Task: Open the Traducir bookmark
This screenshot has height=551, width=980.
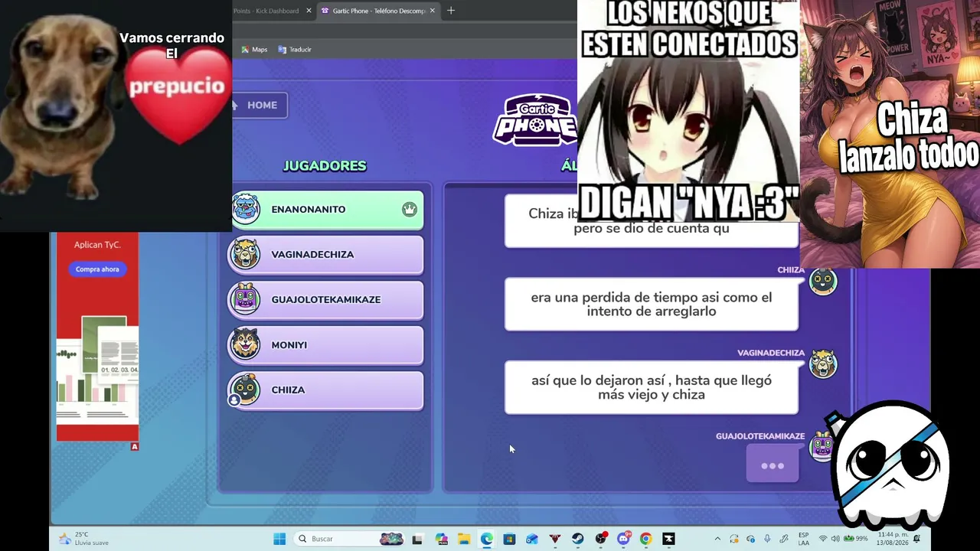Action: tap(295, 50)
